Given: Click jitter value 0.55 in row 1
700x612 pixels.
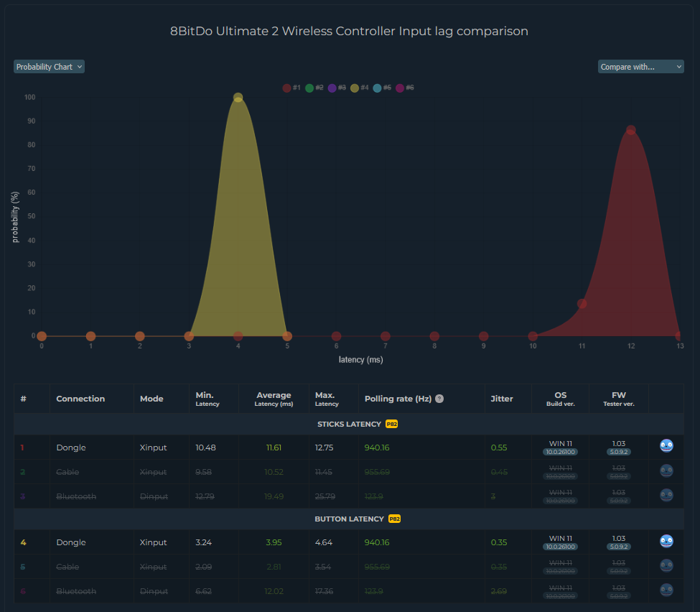Looking at the screenshot, I should [x=499, y=448].
